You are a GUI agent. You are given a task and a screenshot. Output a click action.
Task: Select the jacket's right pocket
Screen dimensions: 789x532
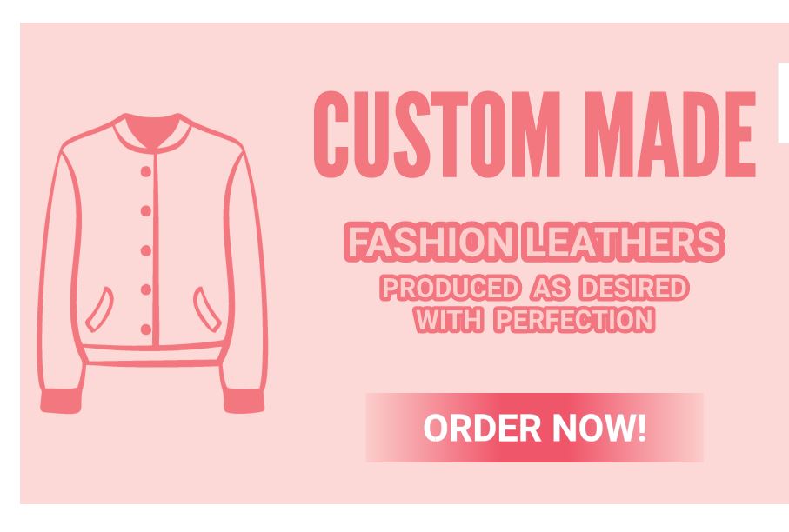pyautogui.click(x=207, y=309)
